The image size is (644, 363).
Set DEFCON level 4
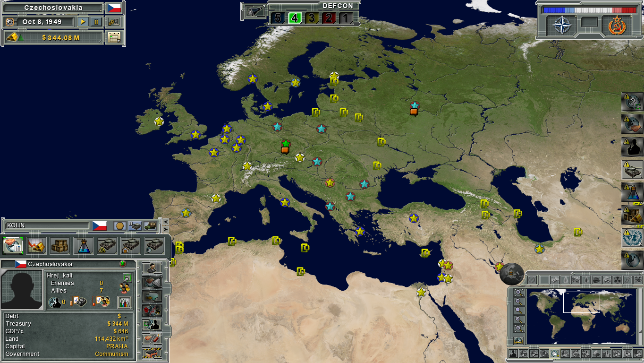click(295, 18)
